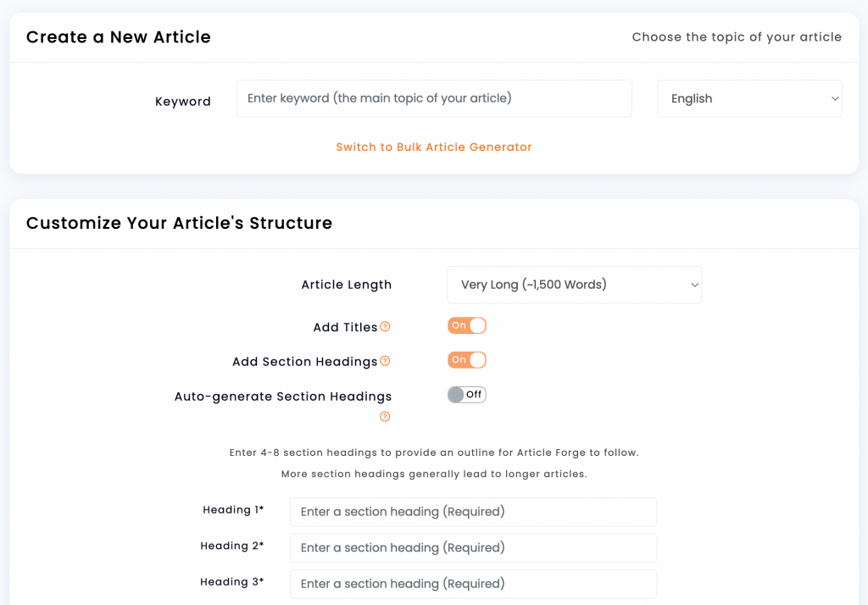Click the Heading 1 input field
Image resolution: width=868 pixels, height=605 pixels.
click(473, 512)
